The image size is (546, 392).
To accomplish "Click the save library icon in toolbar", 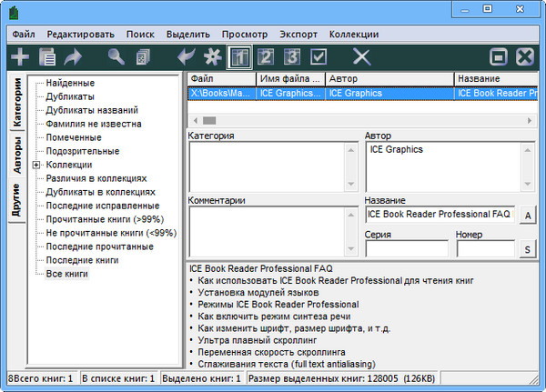I will [47, 57].
